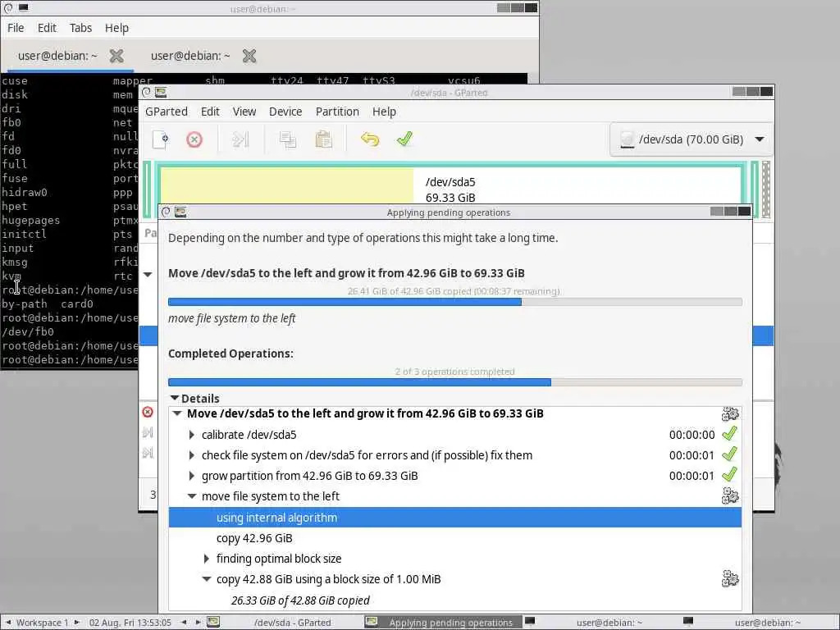Collapse the move file system to the left step

tap(192, 496)
